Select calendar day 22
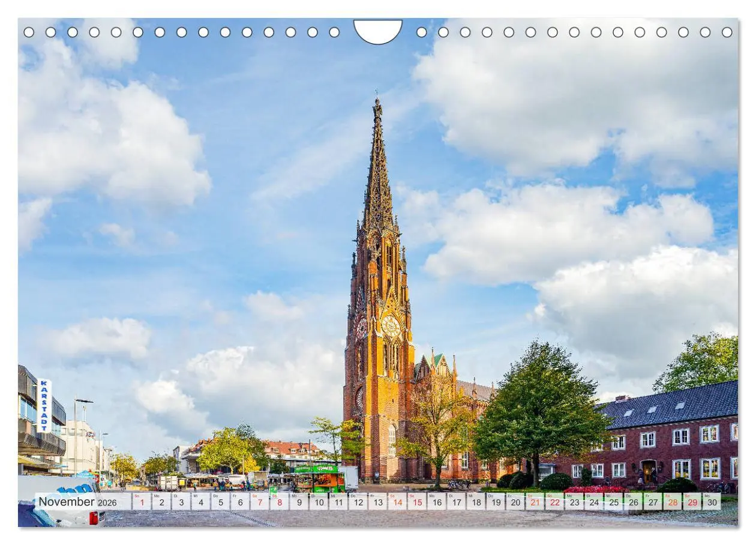This screenshot has width=756, height=545. (554, 502)
